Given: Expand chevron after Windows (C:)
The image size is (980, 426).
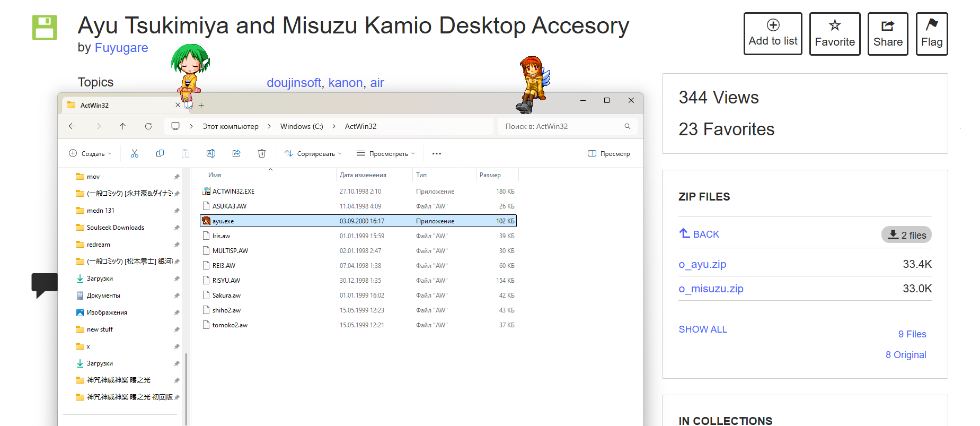Looking at the screenshot, I should (334, 126).
